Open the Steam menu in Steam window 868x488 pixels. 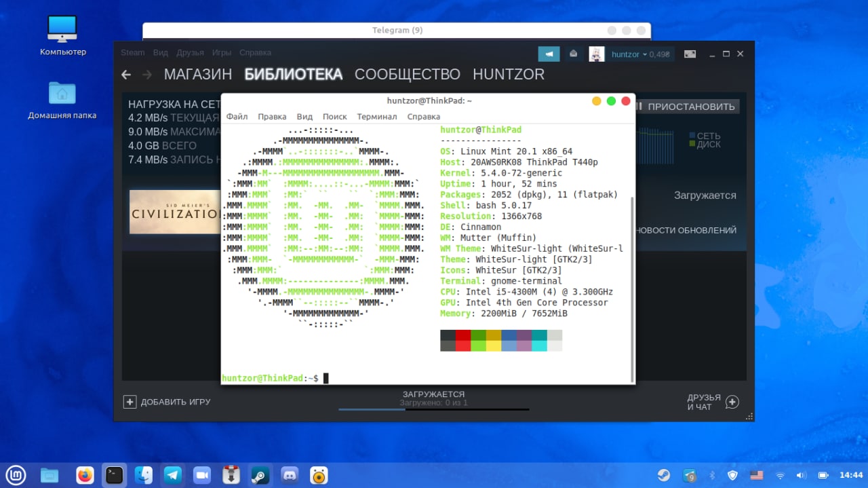[133, 52]
